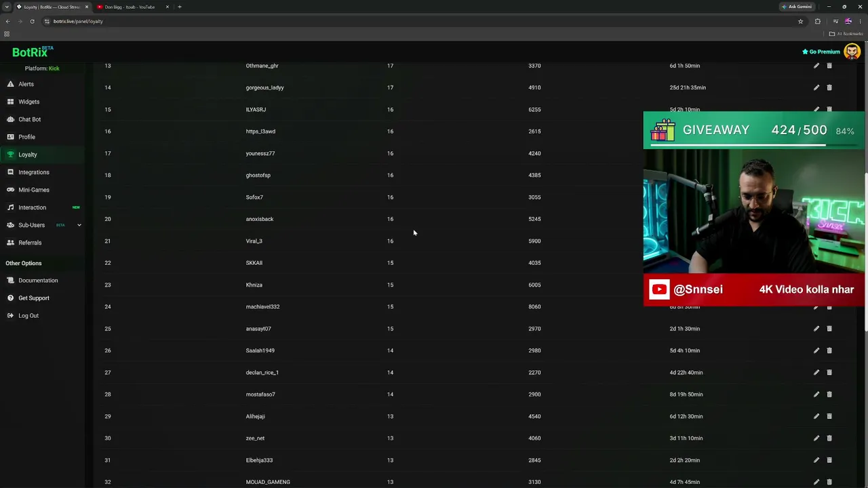This screenshot has height=488, width=868.
Task: Edit the zee_net row
Action: (x=816, y=438)
